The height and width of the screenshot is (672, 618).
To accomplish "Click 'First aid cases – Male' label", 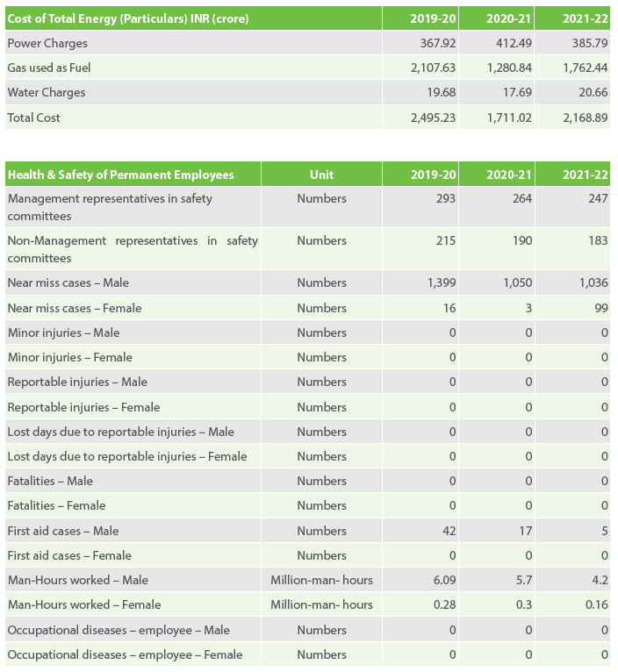I will [63, 531].
